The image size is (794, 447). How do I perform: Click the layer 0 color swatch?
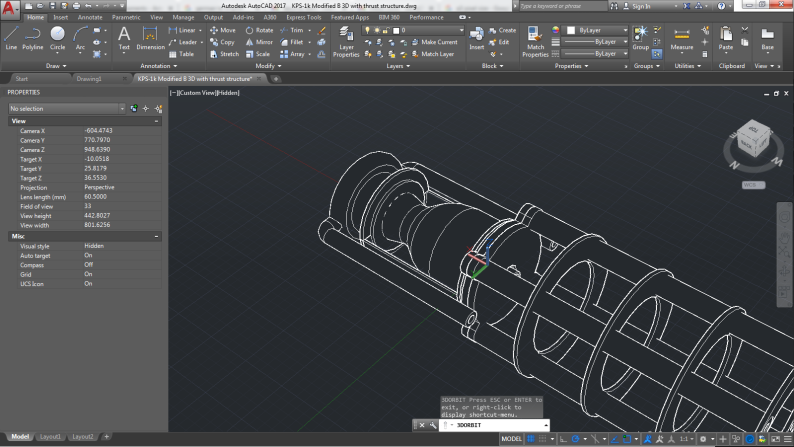396,30
